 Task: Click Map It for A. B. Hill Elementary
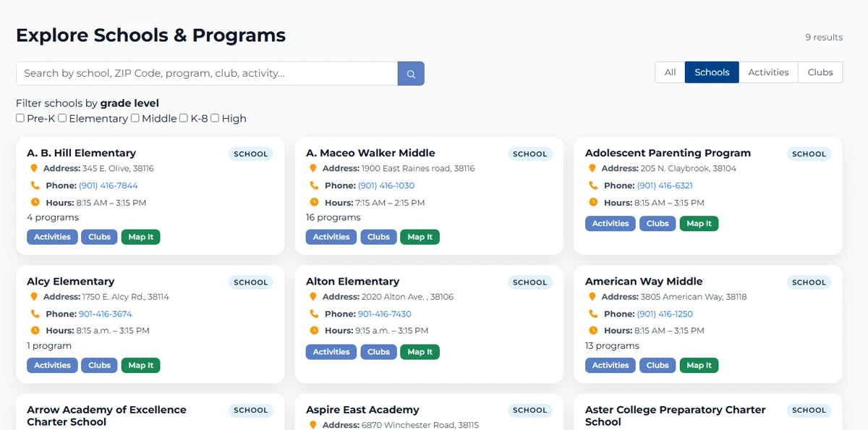[x=140, y=237]
